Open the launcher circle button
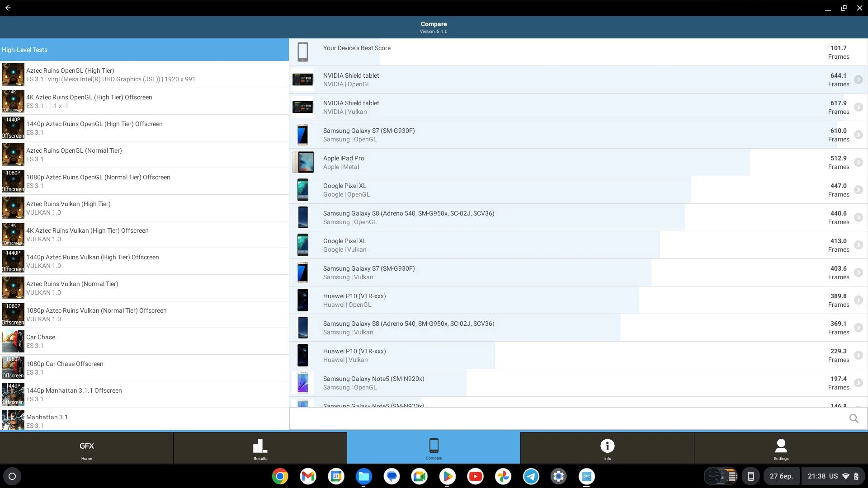The image size is (868, 488). click(12, 476)
